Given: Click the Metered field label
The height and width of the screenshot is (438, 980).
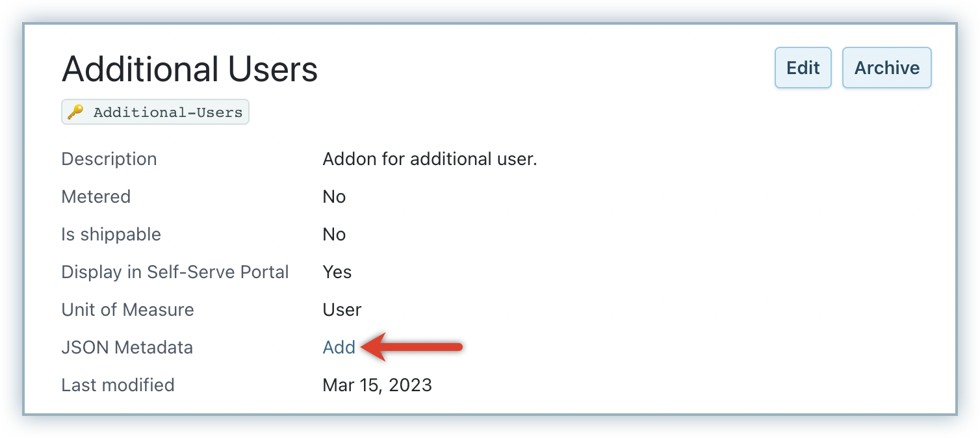Looking at the screenshot, I should pyautogui.click(x=96, y=196).
